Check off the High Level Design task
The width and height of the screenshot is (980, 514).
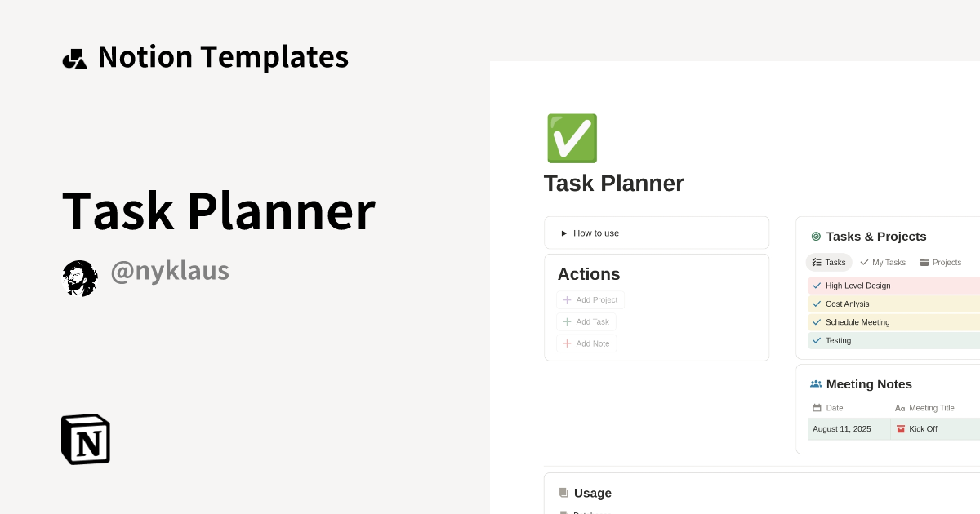pos(817,286)
